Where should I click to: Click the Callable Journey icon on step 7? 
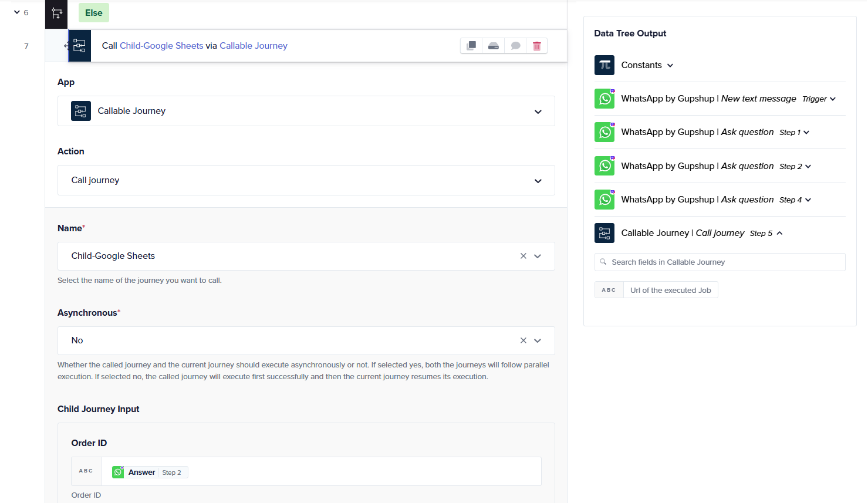[x=80, y=46]
